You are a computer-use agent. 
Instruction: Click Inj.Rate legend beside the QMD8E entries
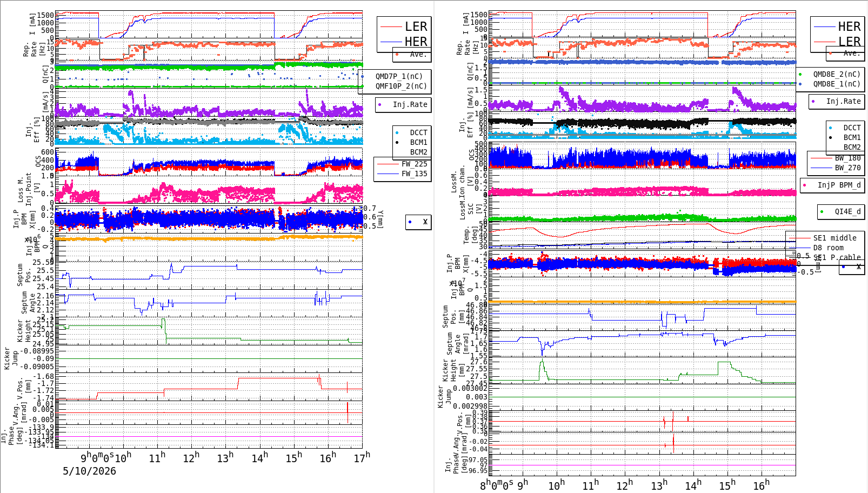point(843,101)
